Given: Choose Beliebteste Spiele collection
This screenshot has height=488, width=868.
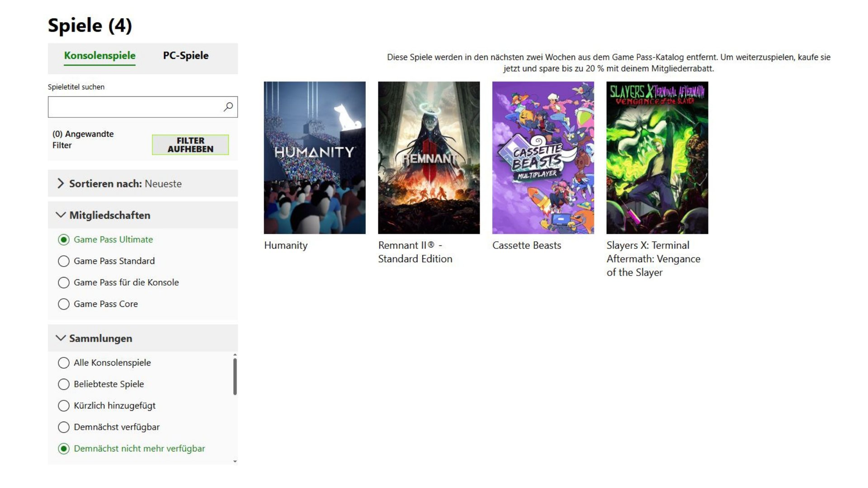Looking at the screenshot, I should [x=64, y=384].
